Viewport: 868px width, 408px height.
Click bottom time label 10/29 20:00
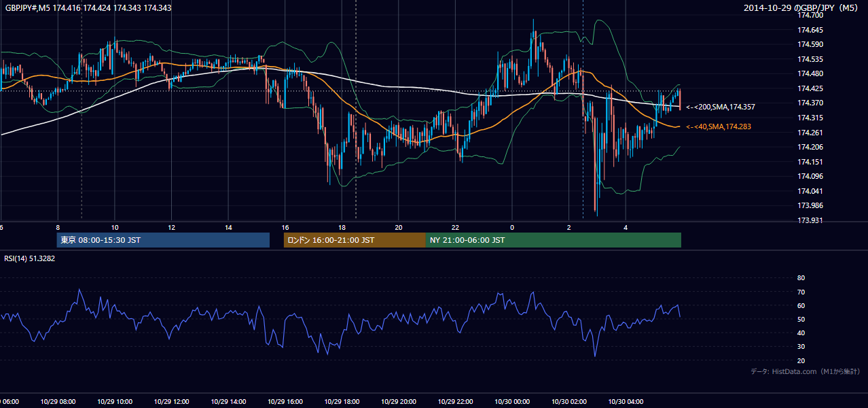pyautogui.click(x=398, y=402)
